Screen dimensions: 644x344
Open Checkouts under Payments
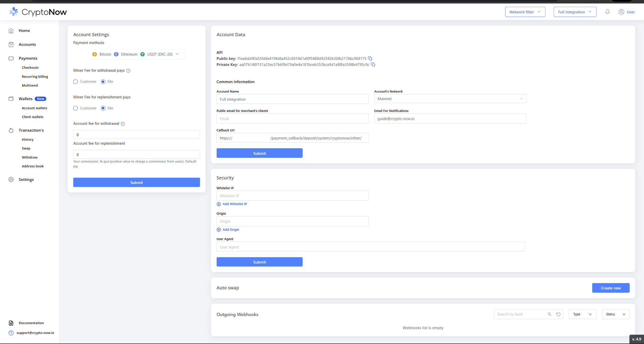[30, 67]
